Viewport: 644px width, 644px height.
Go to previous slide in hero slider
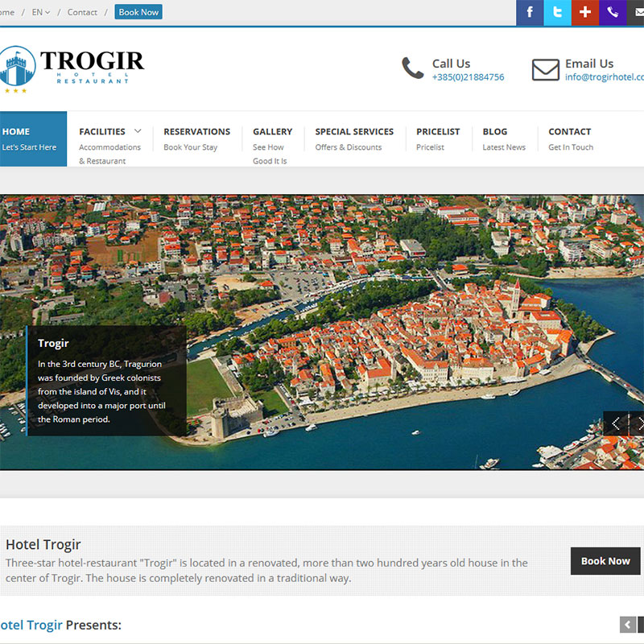(x=616, y=423)
